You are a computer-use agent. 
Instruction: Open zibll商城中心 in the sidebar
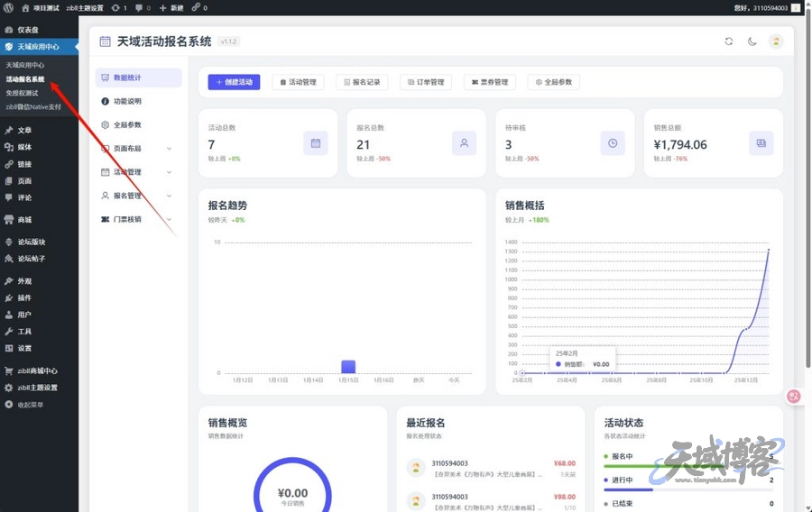pos(39,370)
